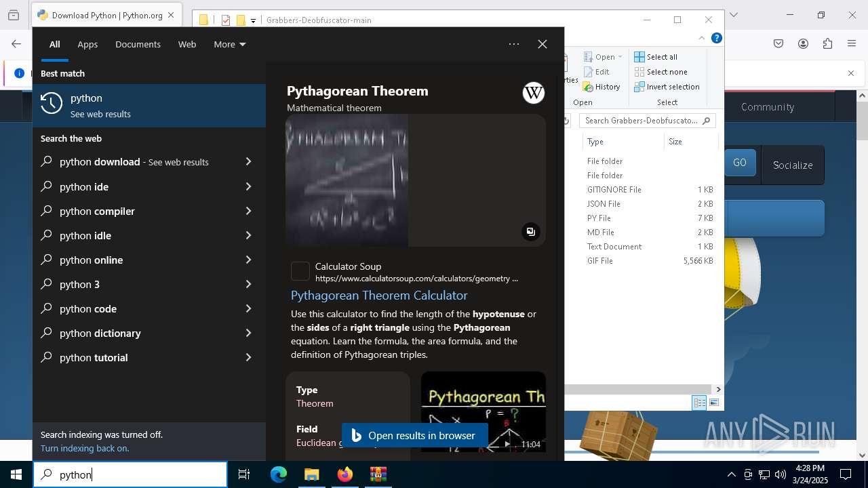This screenshot has width=868, height=488.
Task: Click Socialize on Python website
Action: point(793,165)
